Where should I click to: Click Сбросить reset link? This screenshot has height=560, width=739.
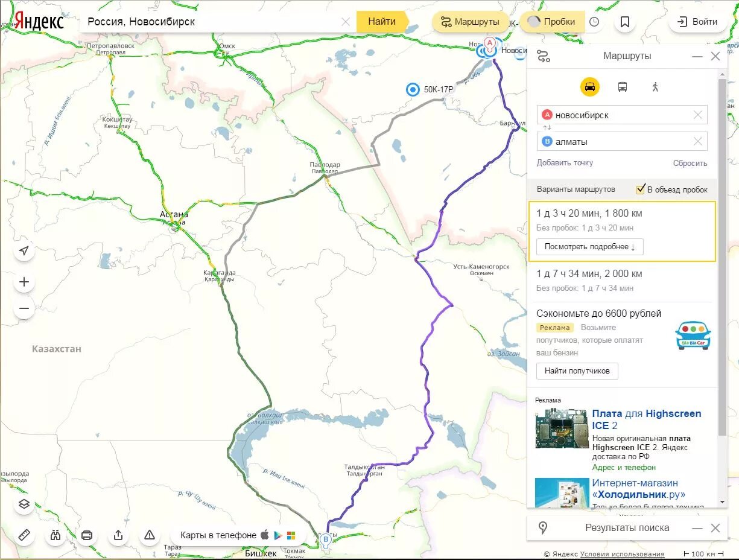[690, 163]
